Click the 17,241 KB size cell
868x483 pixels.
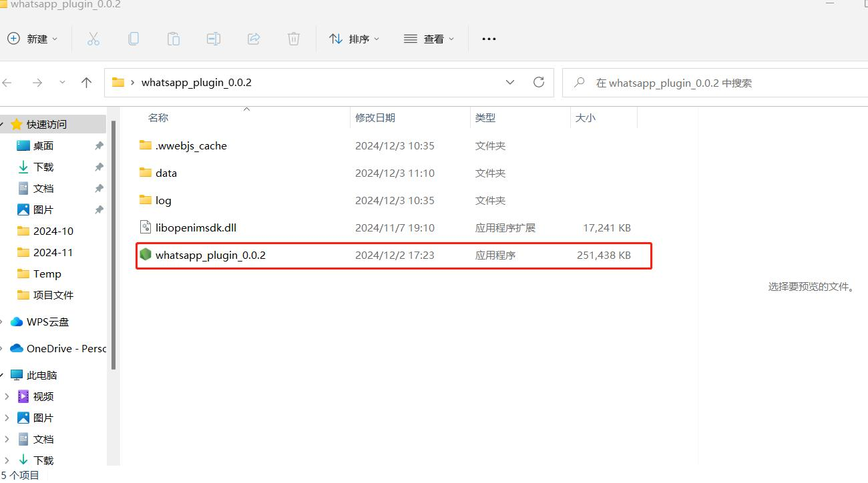point(607,227)
